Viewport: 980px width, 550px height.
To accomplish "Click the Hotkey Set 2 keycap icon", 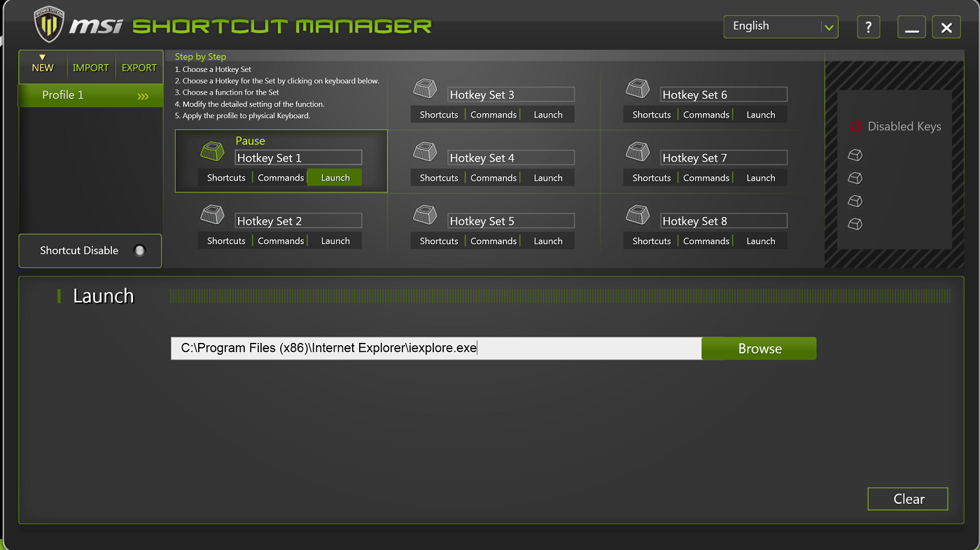I will (x=212, y=213).
